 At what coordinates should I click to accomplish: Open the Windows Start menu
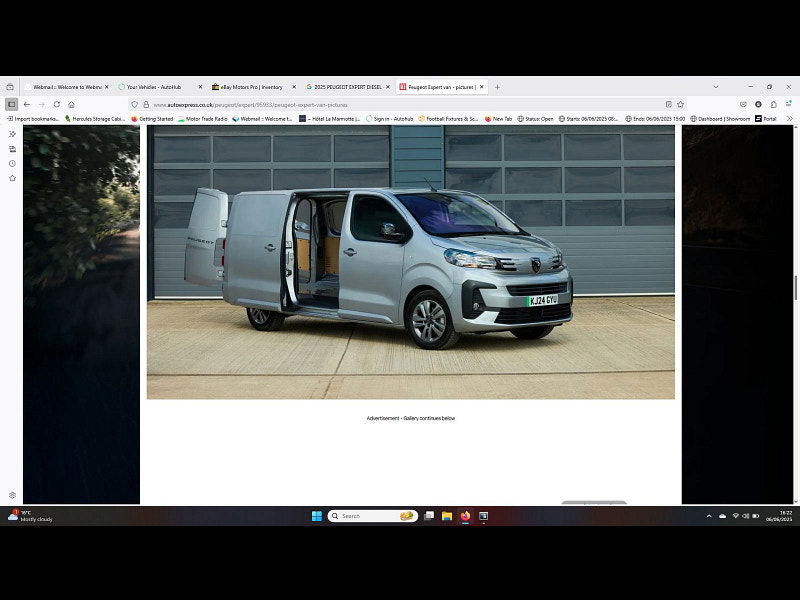[316, 516]
